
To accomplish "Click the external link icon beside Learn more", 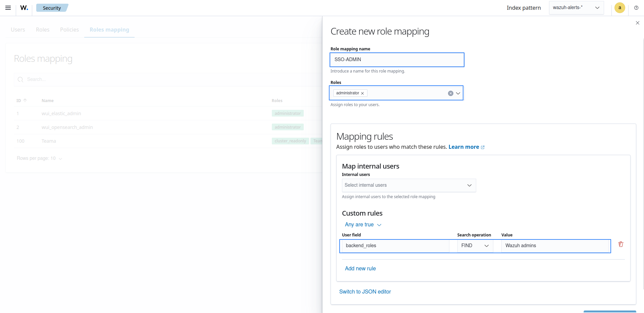I will pyautogui.click(x=483, y=147).
